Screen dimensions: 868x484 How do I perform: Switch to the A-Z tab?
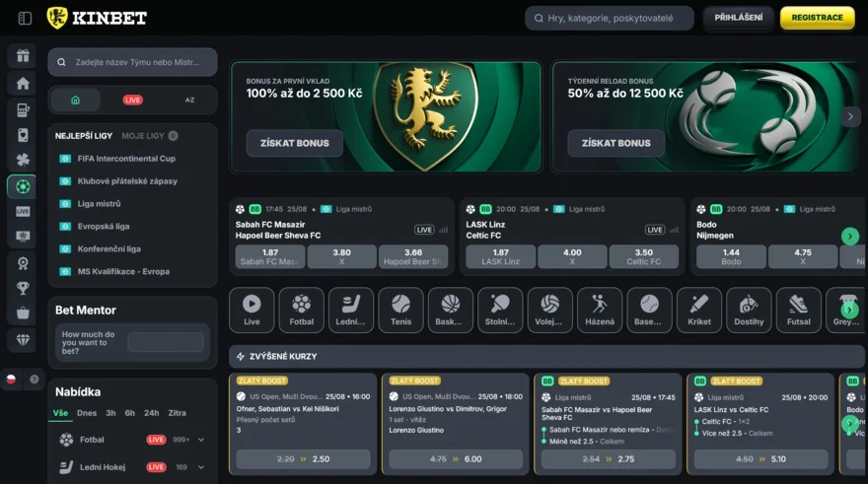coord(189,101)
